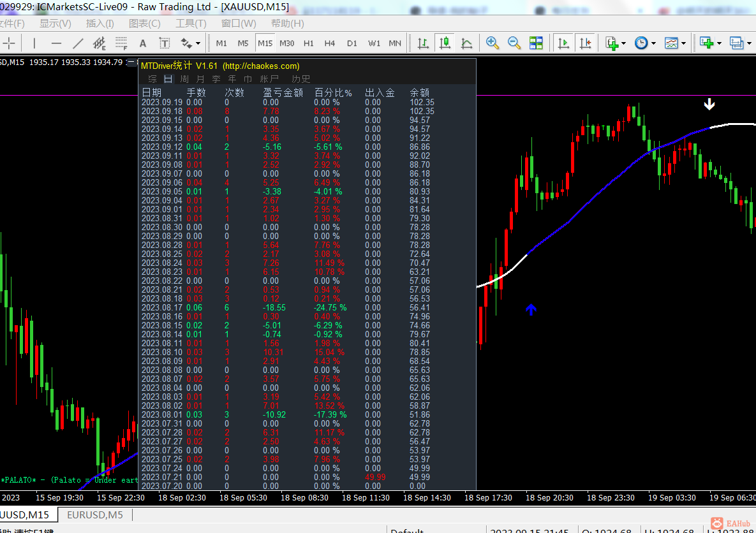Open the 历史 tab in MTDriver panel
The image size is (756, 533).
click(301, 79)
